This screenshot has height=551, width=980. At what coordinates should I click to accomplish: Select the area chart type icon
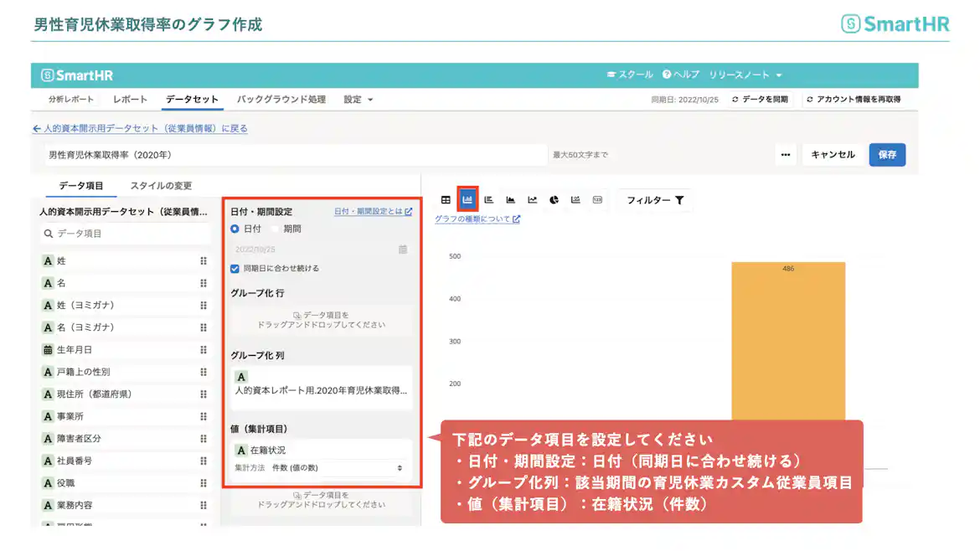click(x=512, y=198)
